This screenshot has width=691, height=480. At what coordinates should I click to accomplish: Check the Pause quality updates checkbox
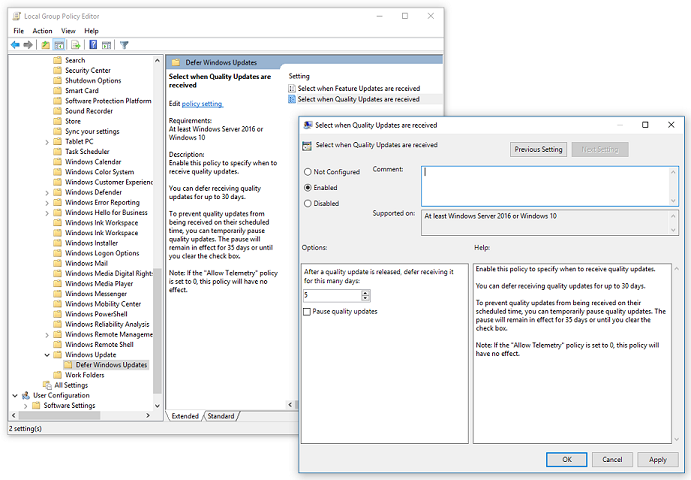[x=308, y=312]
